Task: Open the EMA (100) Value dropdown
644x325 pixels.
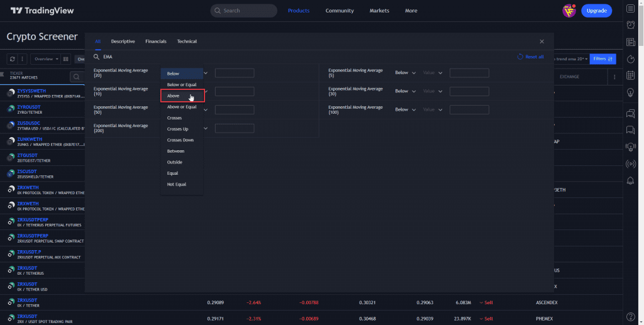Action: 433,109
